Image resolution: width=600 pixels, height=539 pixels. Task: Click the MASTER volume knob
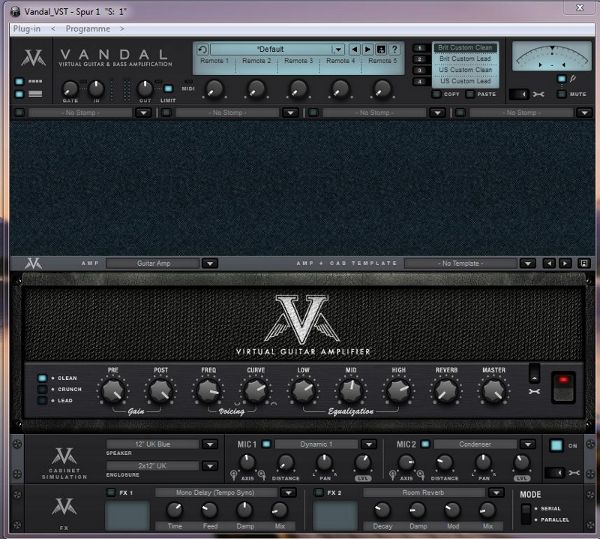click(494, 391)
